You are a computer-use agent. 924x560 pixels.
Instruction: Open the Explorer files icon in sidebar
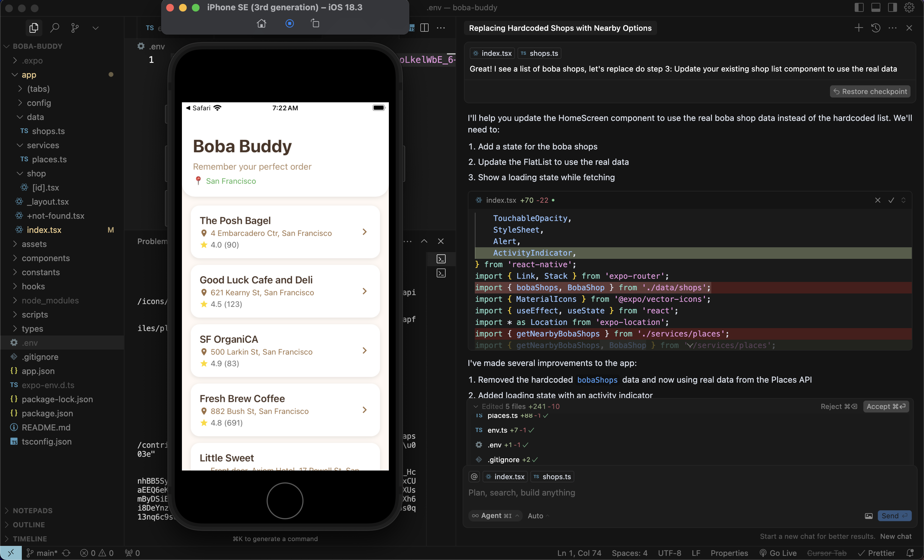(x=34, y=28)
